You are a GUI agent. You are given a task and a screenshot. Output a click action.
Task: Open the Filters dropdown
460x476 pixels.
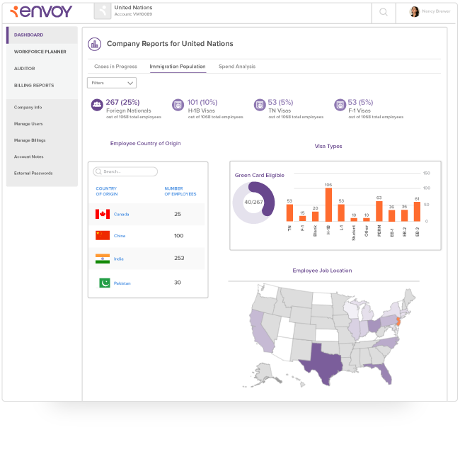[x=112, y=83]
